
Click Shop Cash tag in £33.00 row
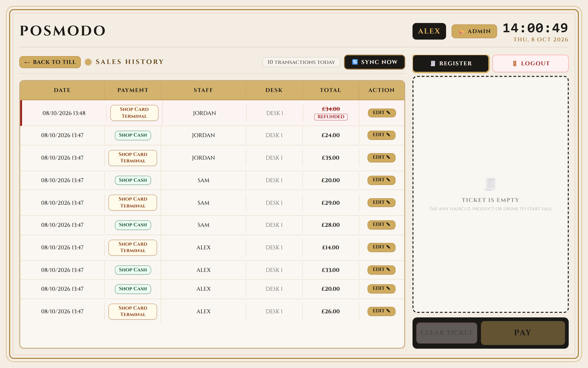coord(133,270)
